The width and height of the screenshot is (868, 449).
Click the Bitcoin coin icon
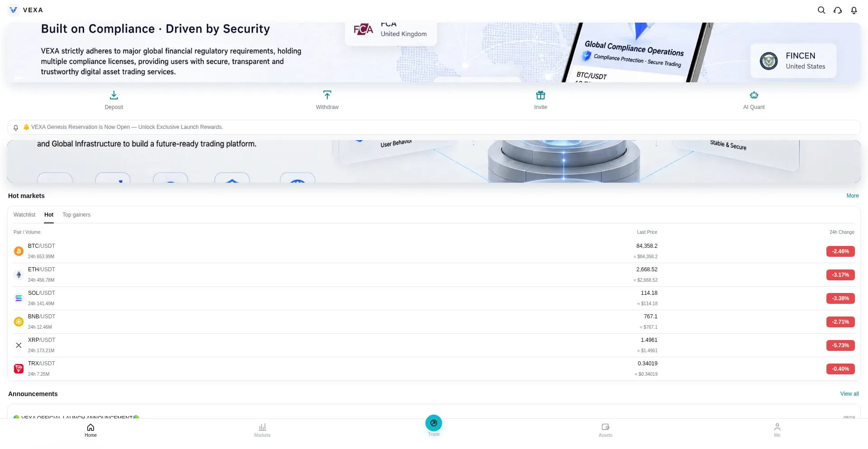(x=19, y=251)
